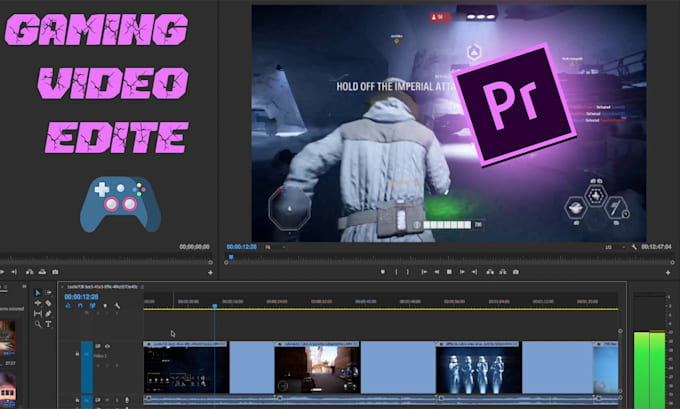Click the green audio level meters
This screenshot has height=409, width=680.
tap(649, 371)
